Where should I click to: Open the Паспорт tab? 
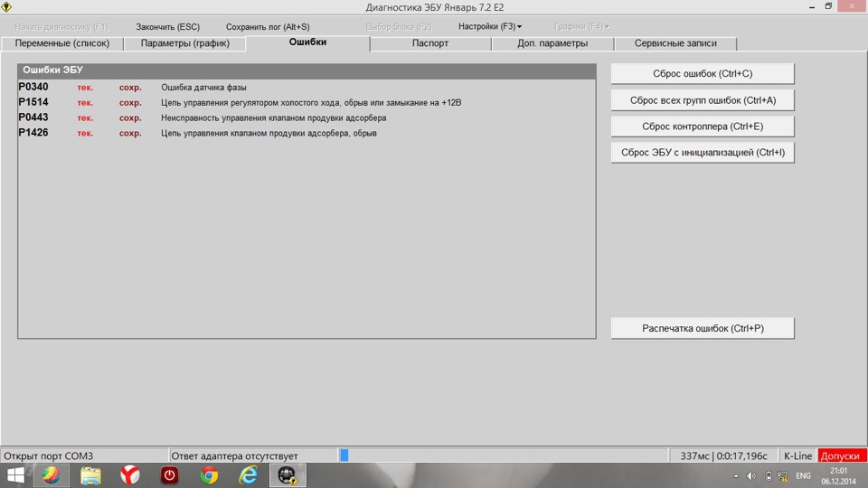(x=430, y=43)
